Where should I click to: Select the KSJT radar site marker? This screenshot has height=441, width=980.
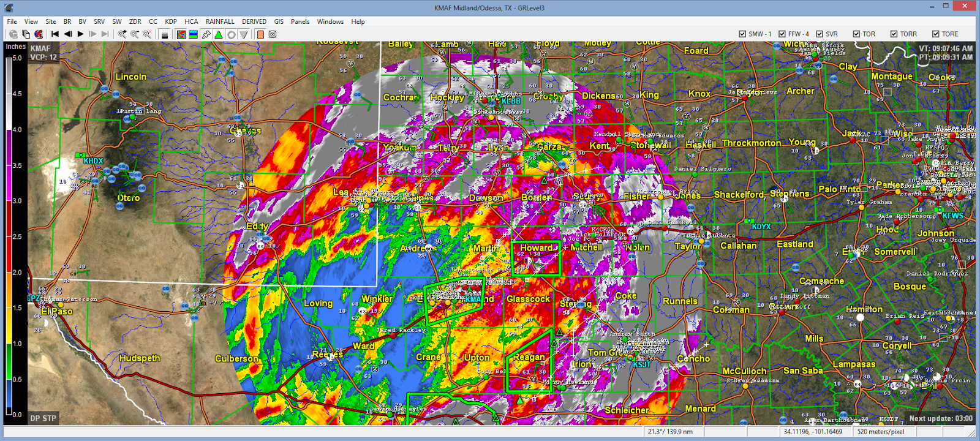(641, 364)
